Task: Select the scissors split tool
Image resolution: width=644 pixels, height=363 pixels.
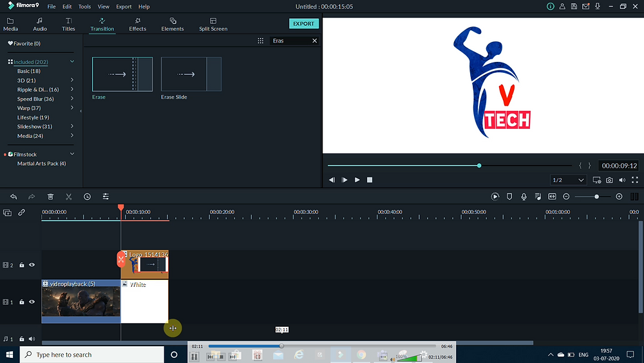Action: pos(69,197)
